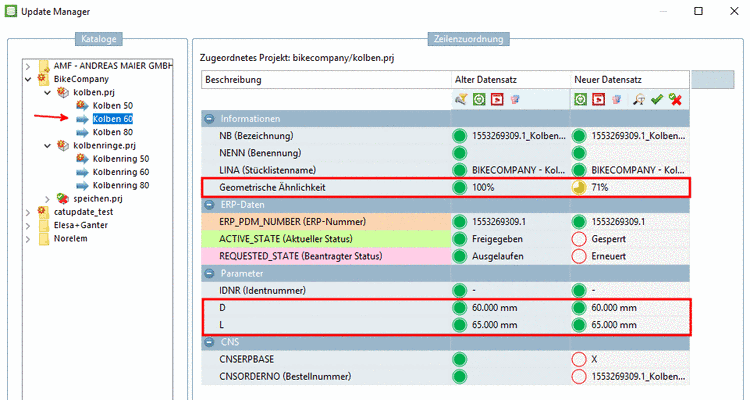Click the AMF catalog folder icon
This screenshot has height=400, width=750.
pos(44,66)
